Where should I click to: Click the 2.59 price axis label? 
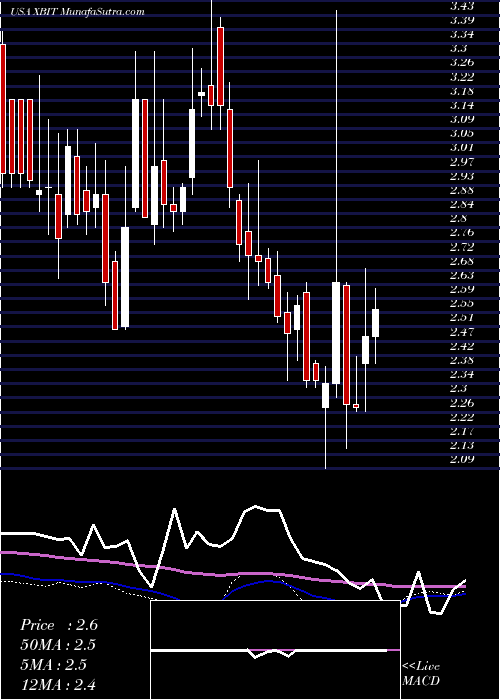click(462, 289)
